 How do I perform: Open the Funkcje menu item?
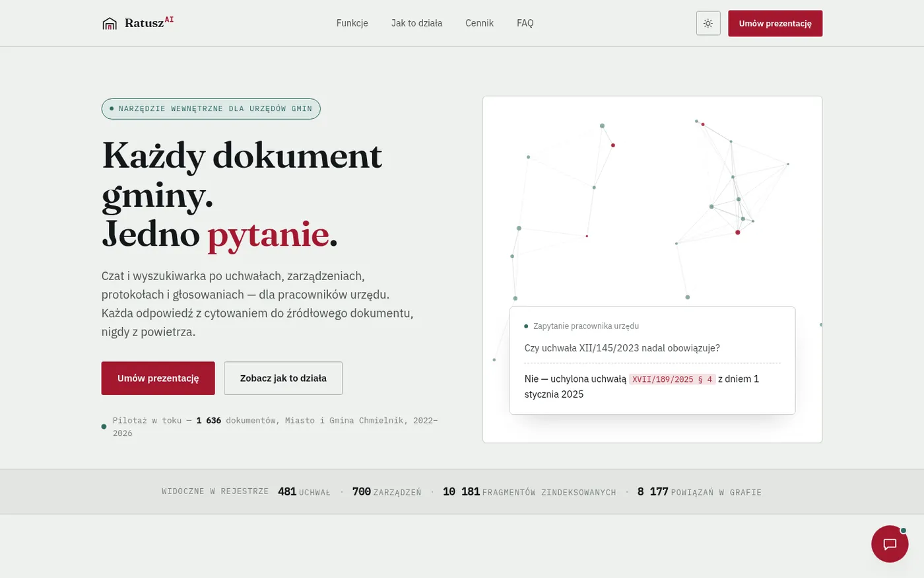tap(352, 23)
